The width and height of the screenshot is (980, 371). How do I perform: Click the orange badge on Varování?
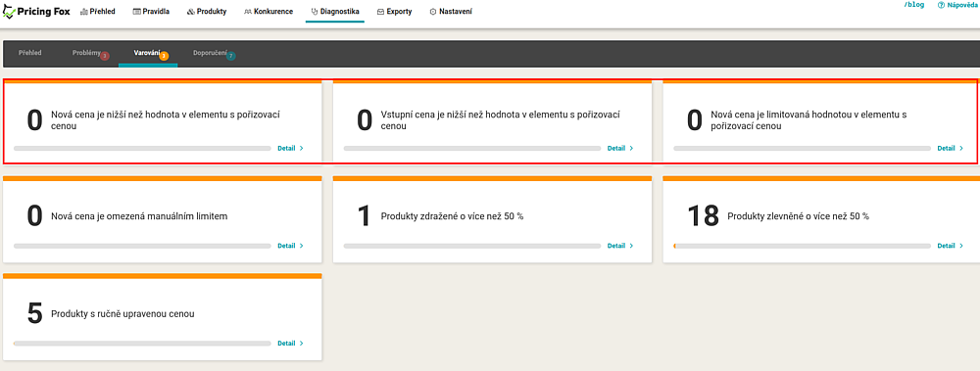click(164, 56)
